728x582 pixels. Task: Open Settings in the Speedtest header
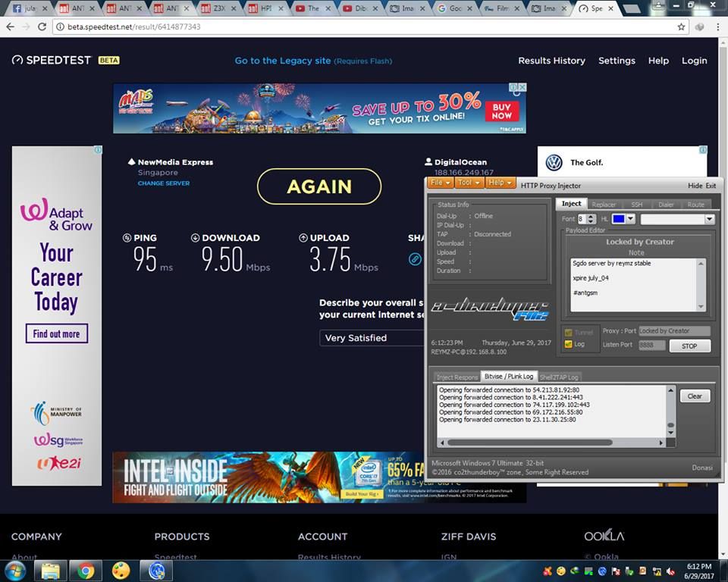pyautogui.click(x=617, y=61)
